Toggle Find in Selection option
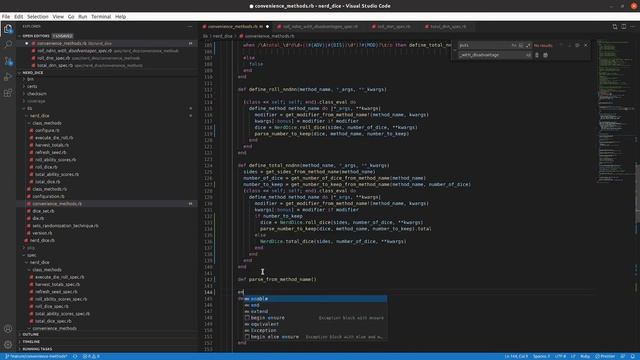This screenshot has width=640, height=360. (x=577, y=45)
